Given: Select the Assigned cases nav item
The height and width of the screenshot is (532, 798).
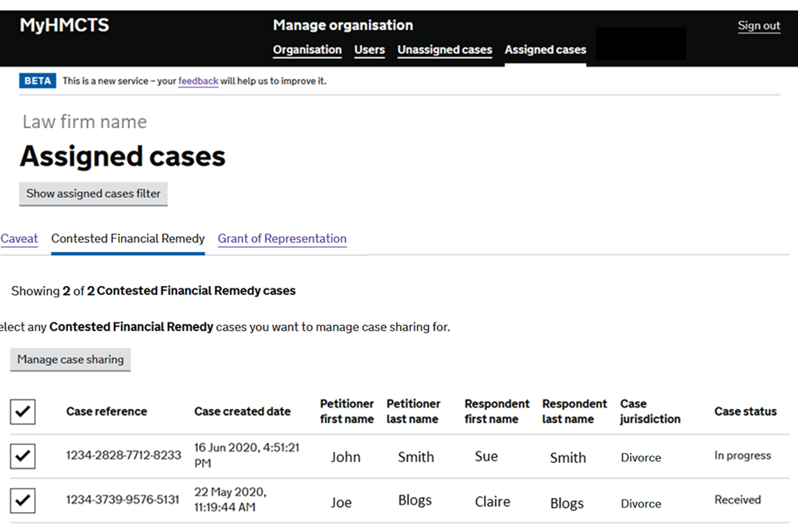Looking at the screenshot, I should 544,50.
